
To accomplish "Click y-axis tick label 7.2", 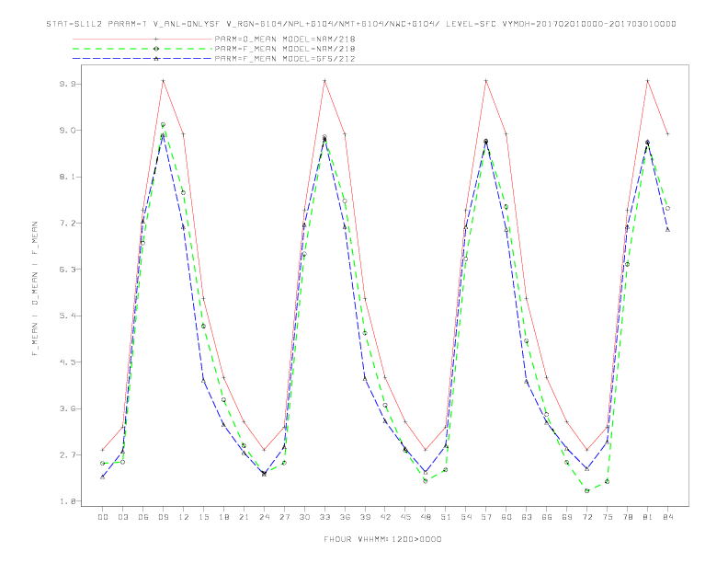I will point(67,224).
